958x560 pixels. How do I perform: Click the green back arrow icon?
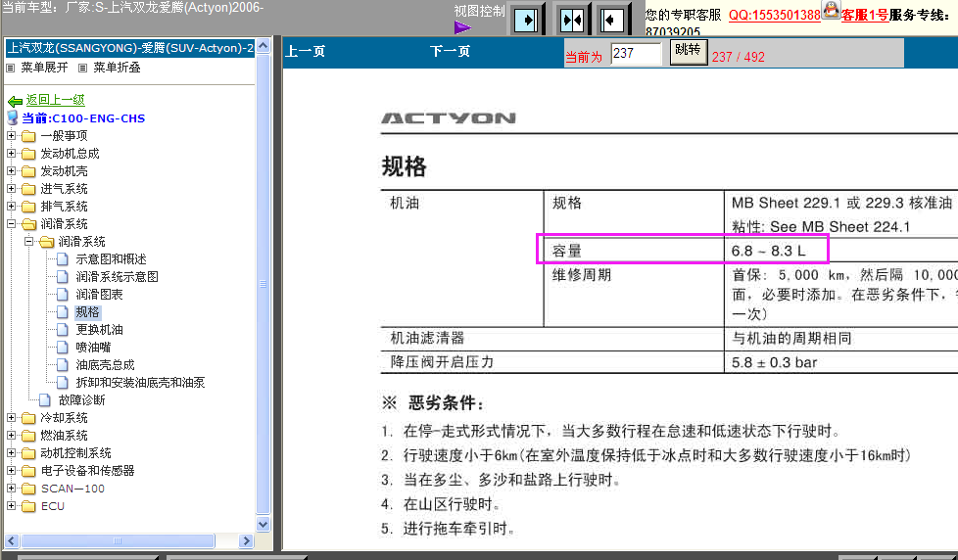[x=15, y=102]
